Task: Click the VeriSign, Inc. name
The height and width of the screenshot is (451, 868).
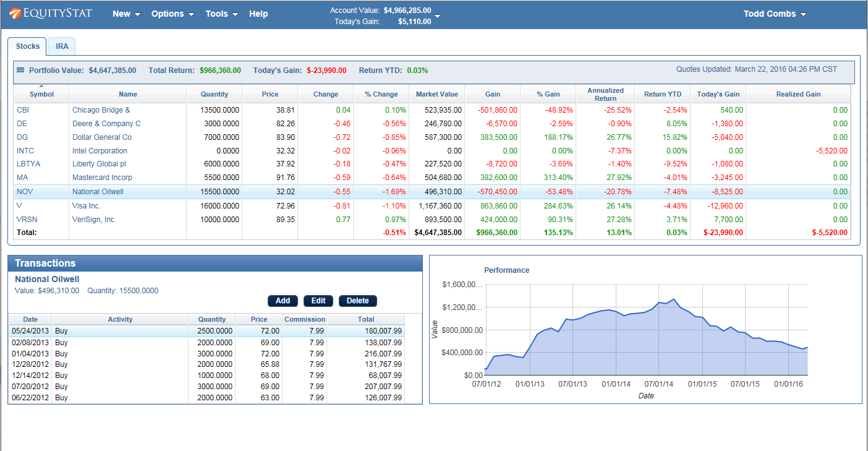Action: [x=95, y=220]
